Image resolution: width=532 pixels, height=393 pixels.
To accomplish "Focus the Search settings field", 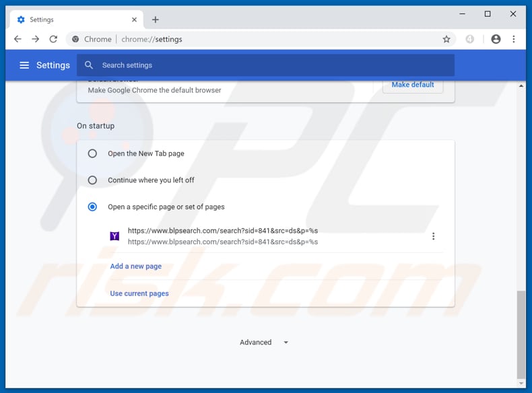I will (x=265, y=65).
